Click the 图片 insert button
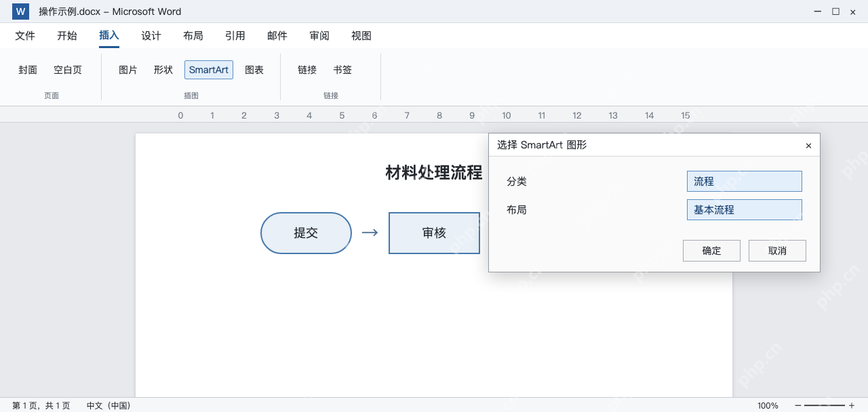Viewport: 868px width, 412px height. coord(128,70)
